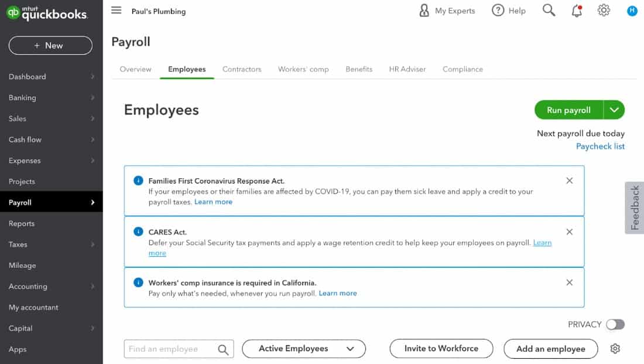This screenshot has height=364, width=644.
Task: Open the Compliance tab
Action: point(463,69)
